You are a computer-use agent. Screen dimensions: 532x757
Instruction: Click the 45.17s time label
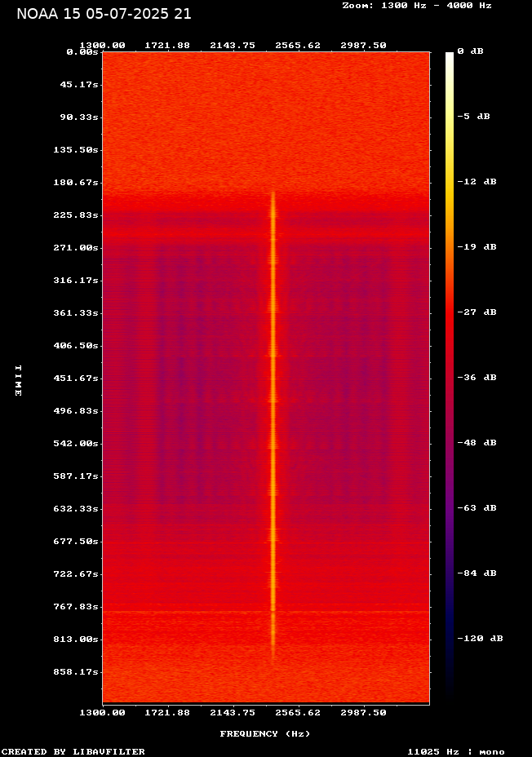point(79,85)
